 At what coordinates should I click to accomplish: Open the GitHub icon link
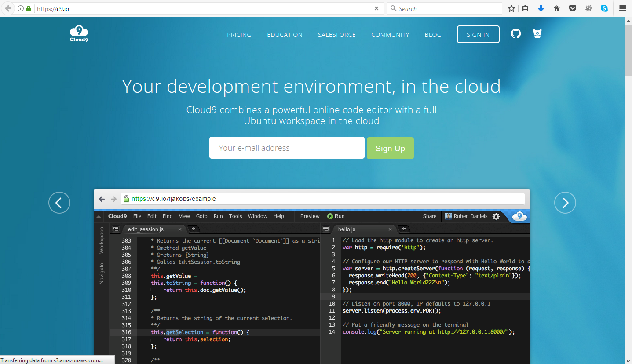click(516, 34)
